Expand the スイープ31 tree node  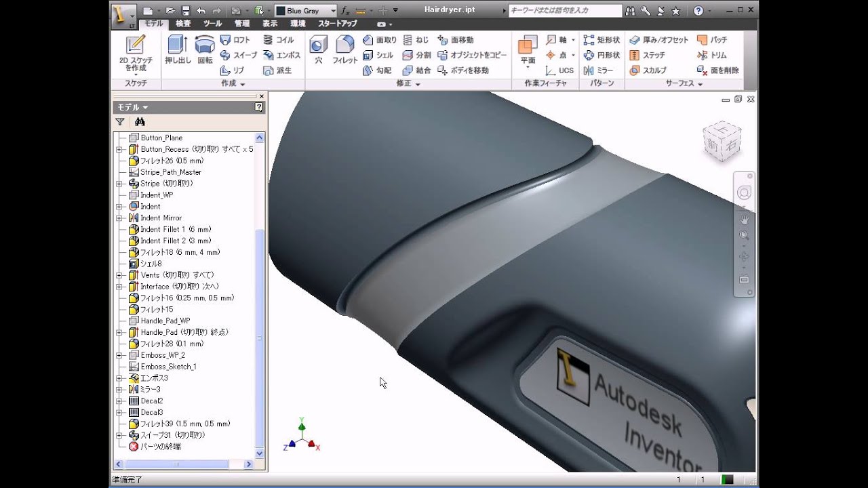click(x=119, y=435)
